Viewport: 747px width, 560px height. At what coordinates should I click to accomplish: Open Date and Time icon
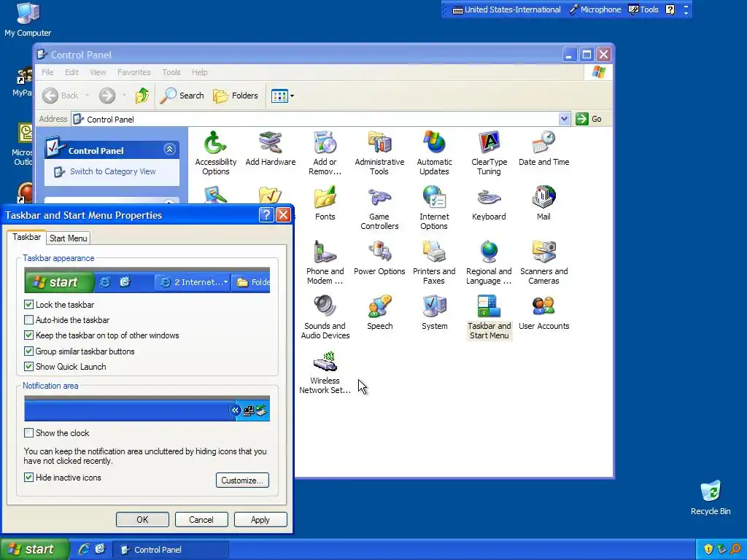(543, 149)
